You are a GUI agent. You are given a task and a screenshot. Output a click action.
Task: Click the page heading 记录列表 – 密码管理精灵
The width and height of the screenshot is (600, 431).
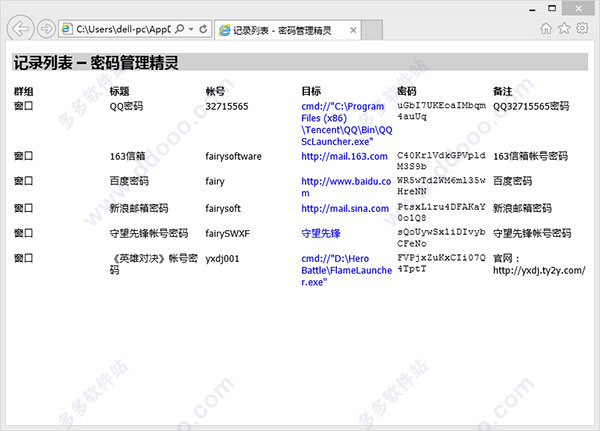point(96,62)
